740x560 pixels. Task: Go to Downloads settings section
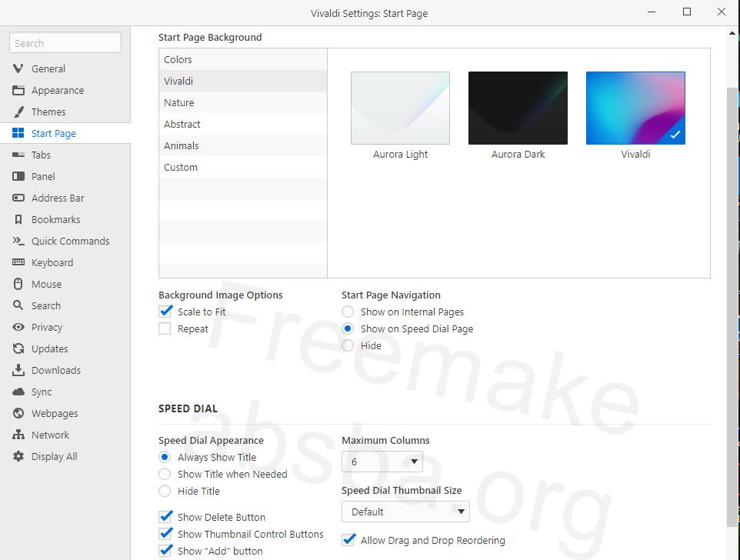[65, 370]
